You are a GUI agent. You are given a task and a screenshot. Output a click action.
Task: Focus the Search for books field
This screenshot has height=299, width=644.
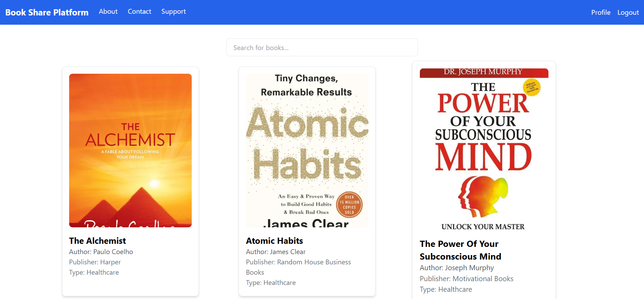click(x=322, y=48)
